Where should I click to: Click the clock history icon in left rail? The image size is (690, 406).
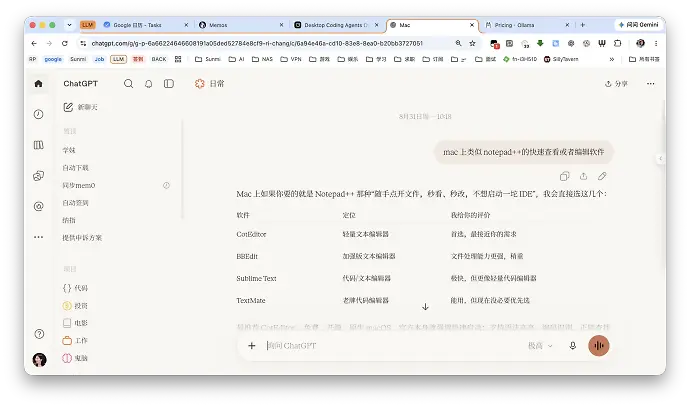[x=39, y=114]
